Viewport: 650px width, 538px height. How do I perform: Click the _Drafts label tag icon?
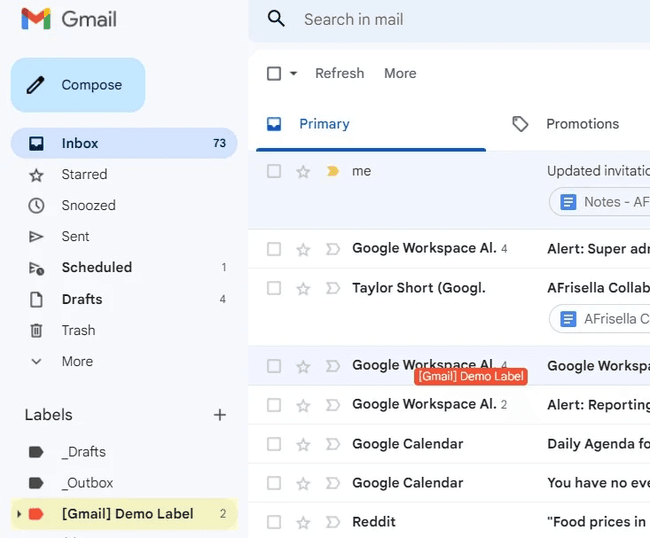pos(36,452)
